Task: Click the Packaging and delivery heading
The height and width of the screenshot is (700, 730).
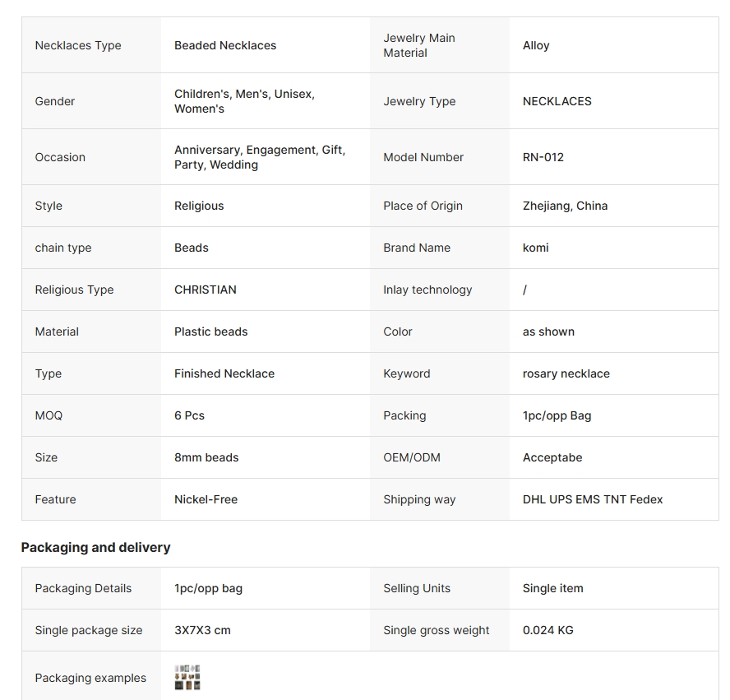Action: [x=95, y=547]
